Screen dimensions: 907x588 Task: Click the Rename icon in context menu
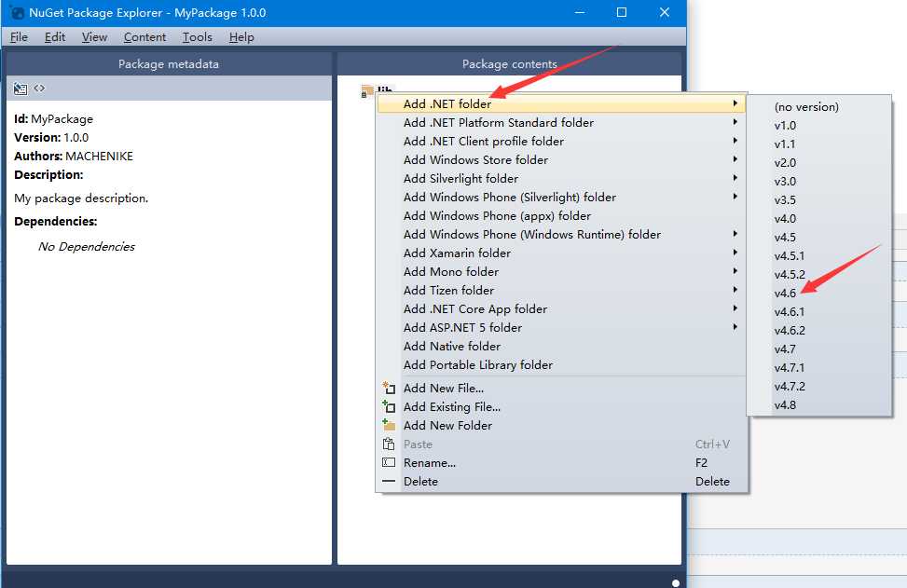(389, 462)
